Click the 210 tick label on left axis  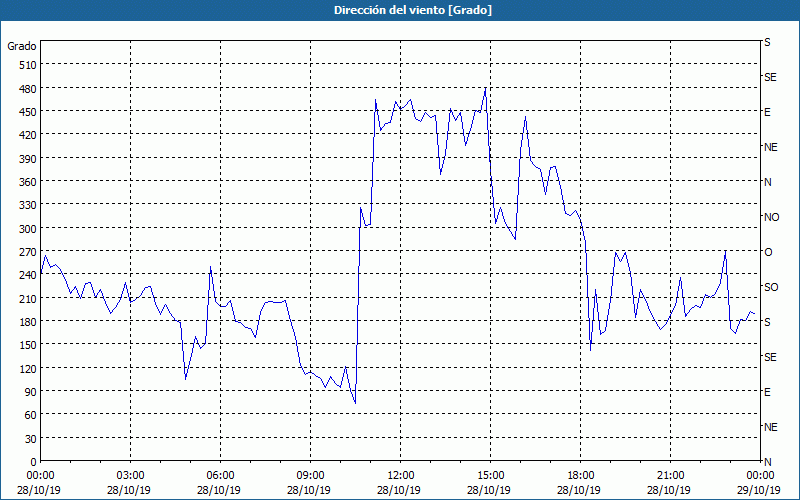29,298
